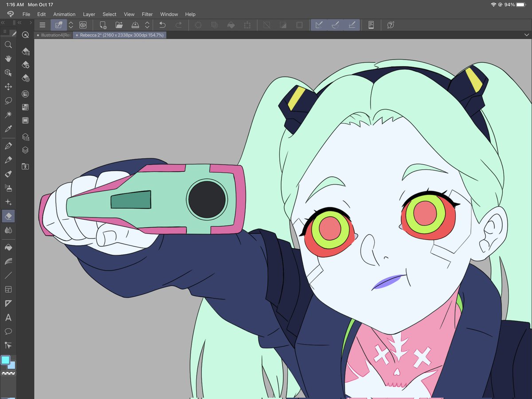
Task: Open the hamburger main menu in command bar
Action: click(x=43, y=25)
